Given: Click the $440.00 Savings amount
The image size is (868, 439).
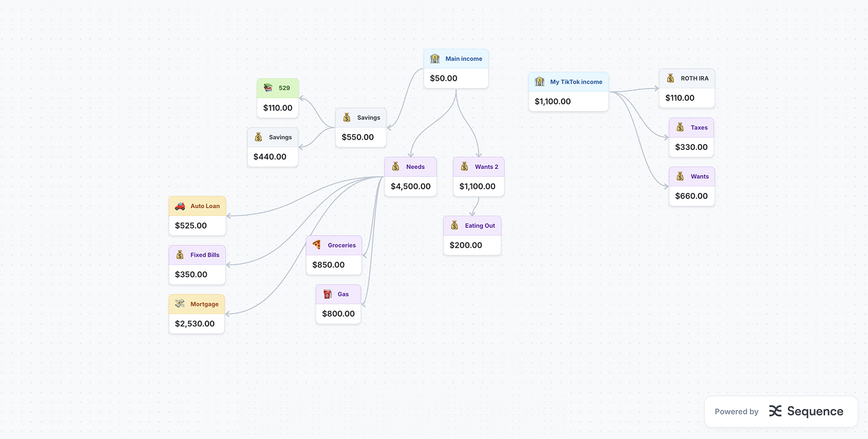Looking at the screenshot, I should 270,157.
